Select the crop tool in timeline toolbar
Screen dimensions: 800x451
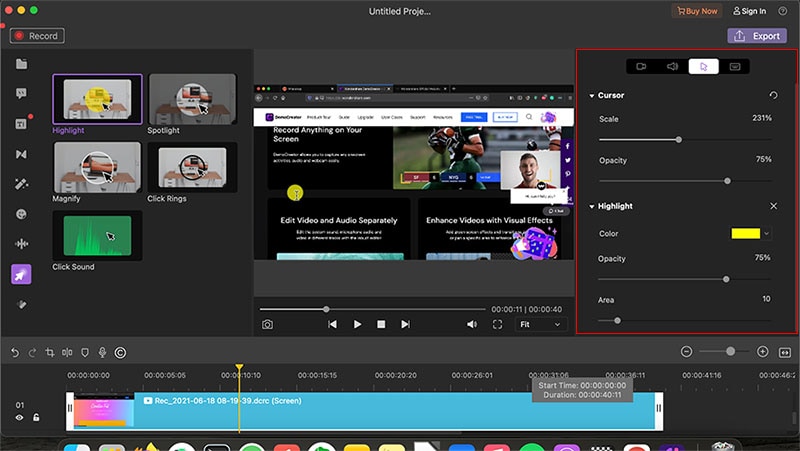click(50, 353)
